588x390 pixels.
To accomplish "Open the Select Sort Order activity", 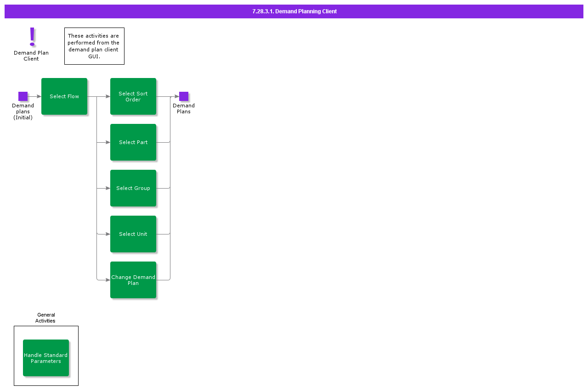I will click(133, 96).
